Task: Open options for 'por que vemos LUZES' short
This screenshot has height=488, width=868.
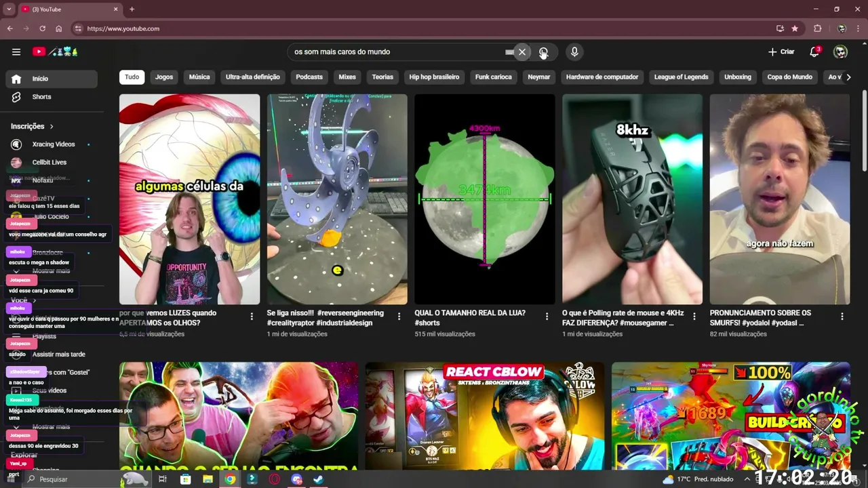Action: 252,317
